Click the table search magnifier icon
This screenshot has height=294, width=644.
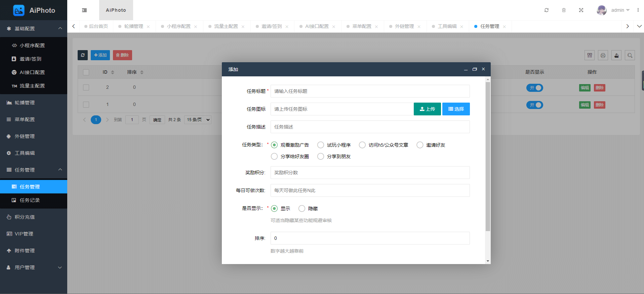[630, 55]
